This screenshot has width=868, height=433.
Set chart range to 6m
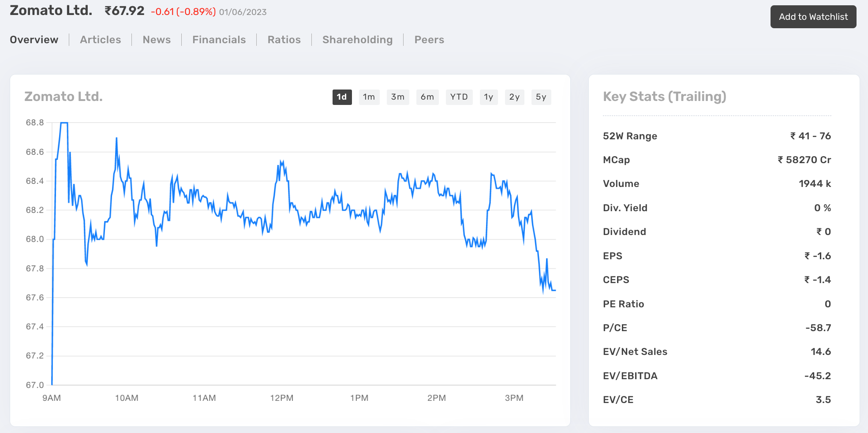tap(427, 97)
